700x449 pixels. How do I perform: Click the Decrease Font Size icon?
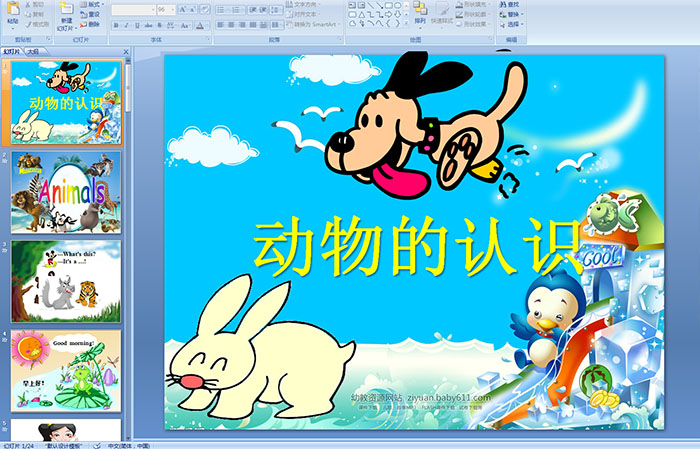[x=193, y=10]
